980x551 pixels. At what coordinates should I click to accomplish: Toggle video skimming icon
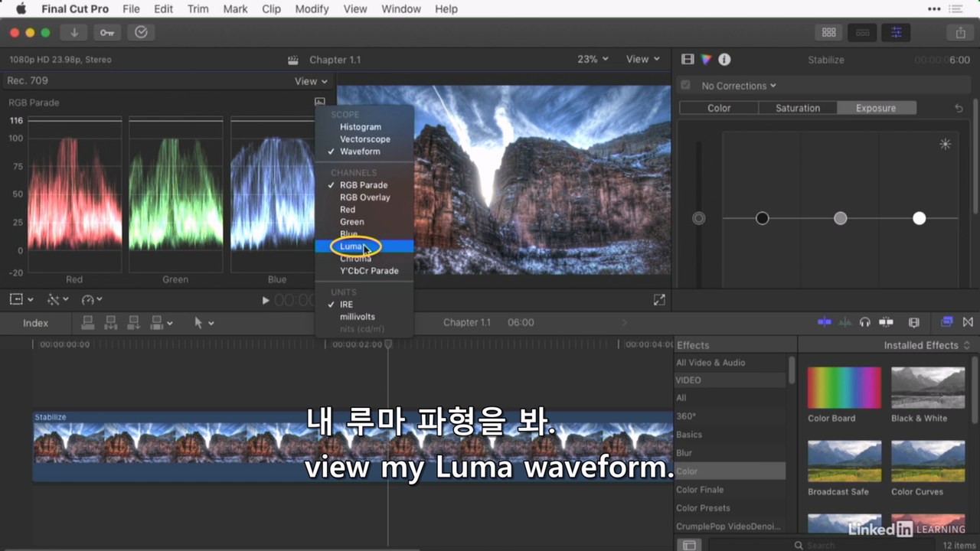coord(825,322)
